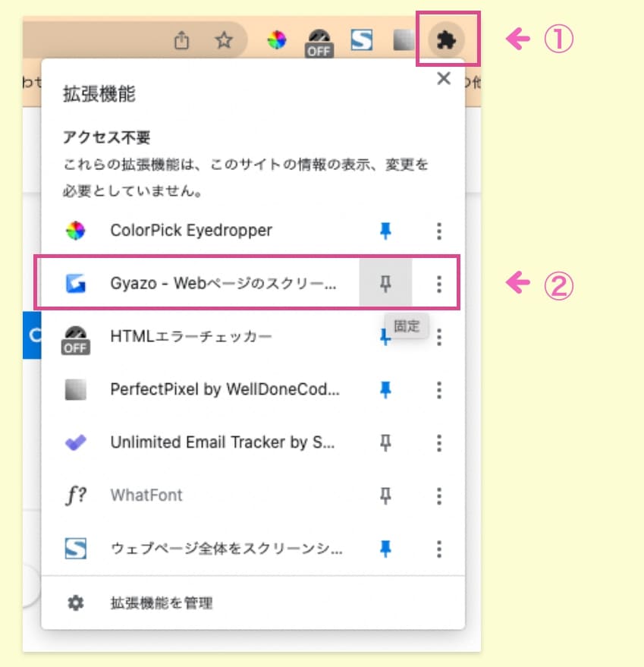The width and height of the screenshot is (644, 667).
Task: Unpin ウェブページ全体をスクリーンシ… from the toolbar
Action: pyautogui.click(x=385, y=549)
